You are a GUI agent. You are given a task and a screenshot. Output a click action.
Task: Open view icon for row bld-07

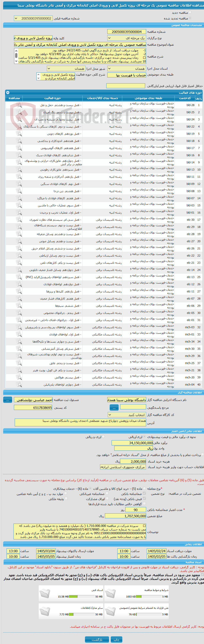(19, 198)
